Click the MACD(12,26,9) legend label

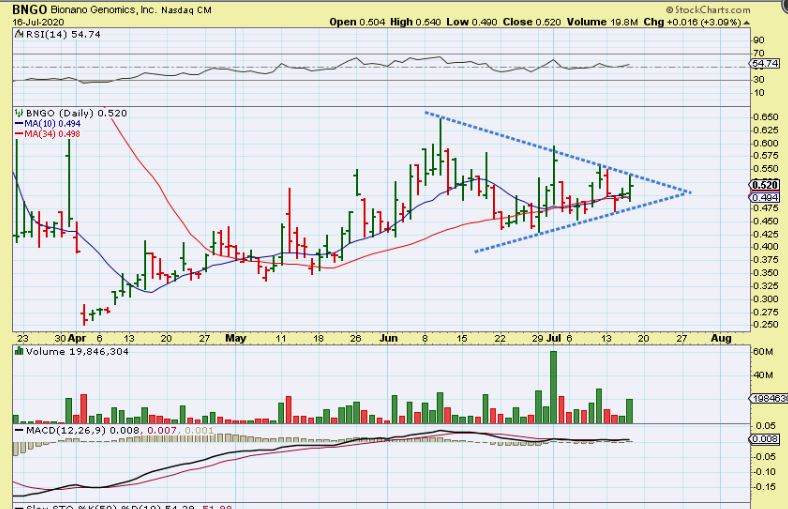tap(63, 431)
